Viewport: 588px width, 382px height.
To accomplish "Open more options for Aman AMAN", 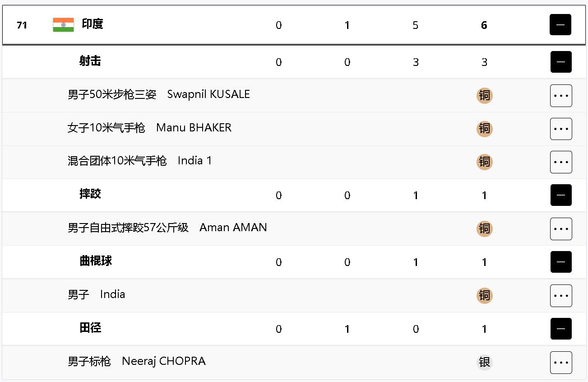I will pyautogui.click(x=561, y=229).
